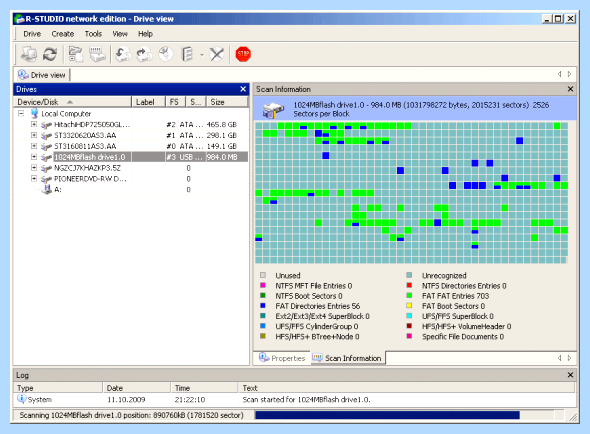This screenshot has width=590, height=434.
Task: Click the Remove crossed-out toolbar icon
Action: (x=216, y=54)
